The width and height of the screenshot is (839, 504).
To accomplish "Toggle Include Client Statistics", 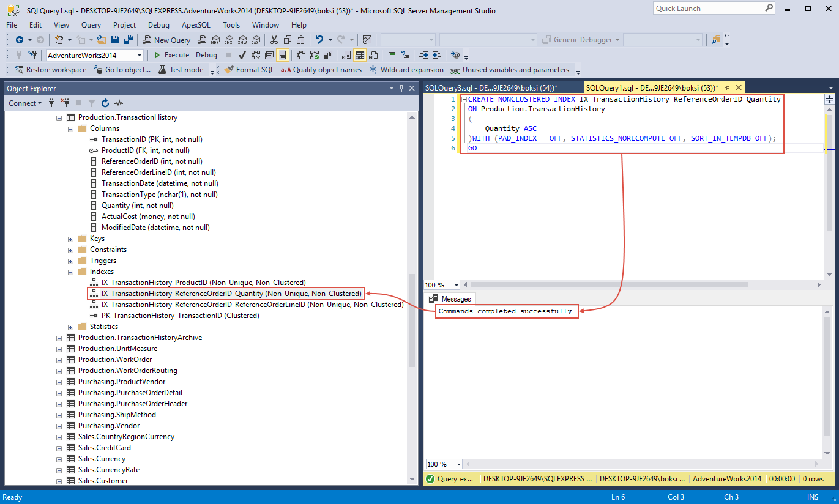I will pos(327,55).
